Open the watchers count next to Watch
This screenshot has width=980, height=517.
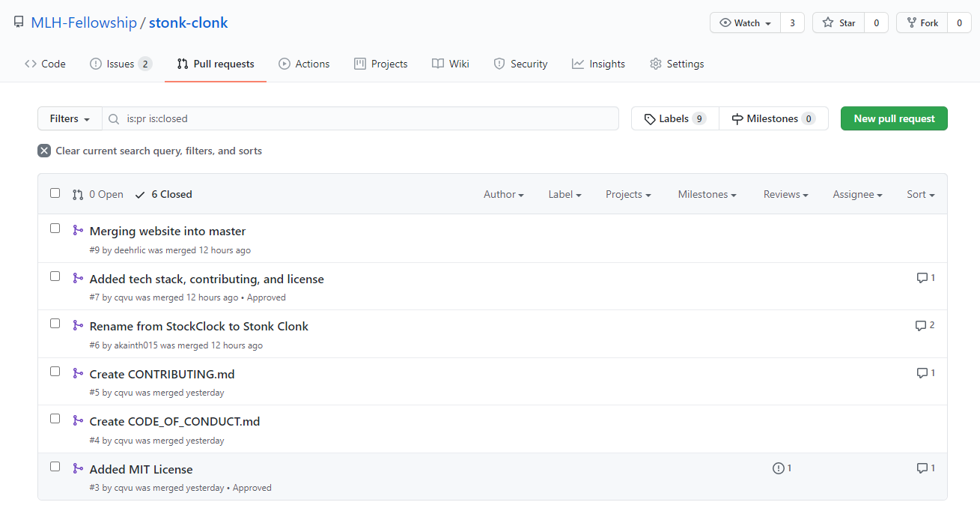792,22
